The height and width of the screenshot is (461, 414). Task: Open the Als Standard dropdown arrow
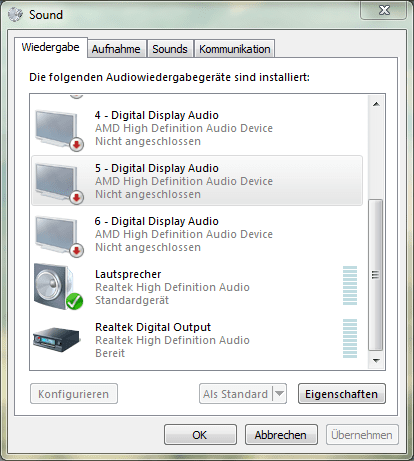tap(279, 394)
